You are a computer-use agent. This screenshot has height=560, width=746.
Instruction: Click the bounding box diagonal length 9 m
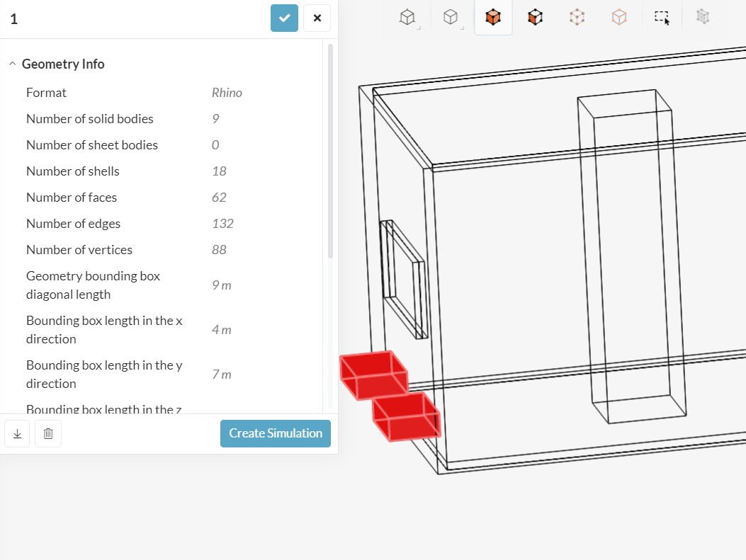pyautogui.click(x=222, y=285)
